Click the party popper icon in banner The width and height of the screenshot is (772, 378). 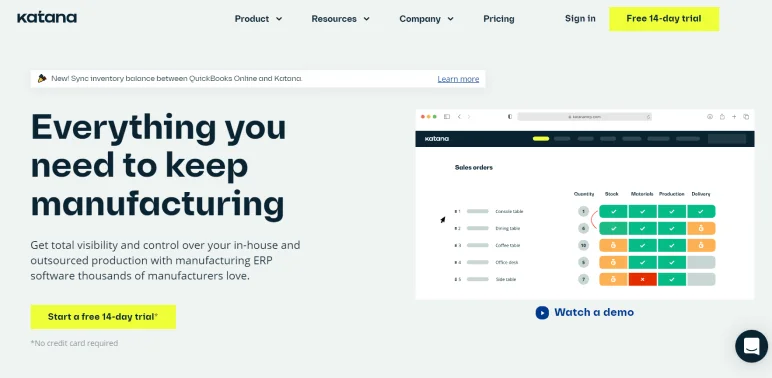(x=42, y=78)
